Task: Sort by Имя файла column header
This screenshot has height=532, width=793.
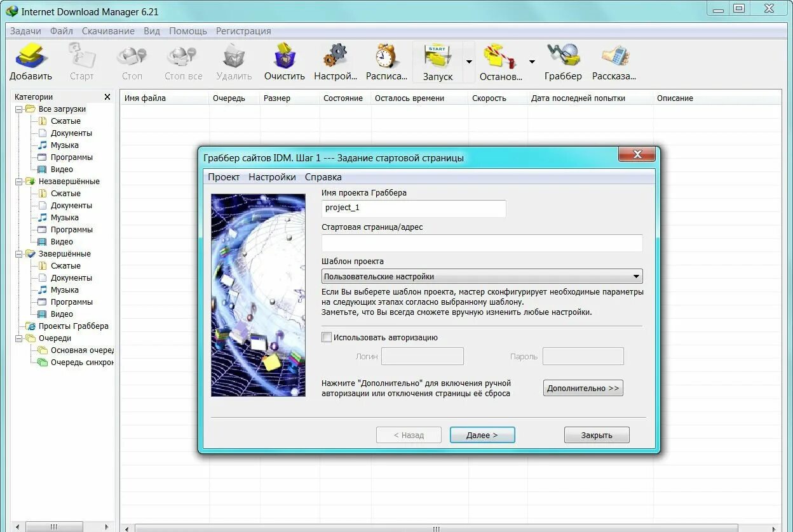Action: click(165, 98)
